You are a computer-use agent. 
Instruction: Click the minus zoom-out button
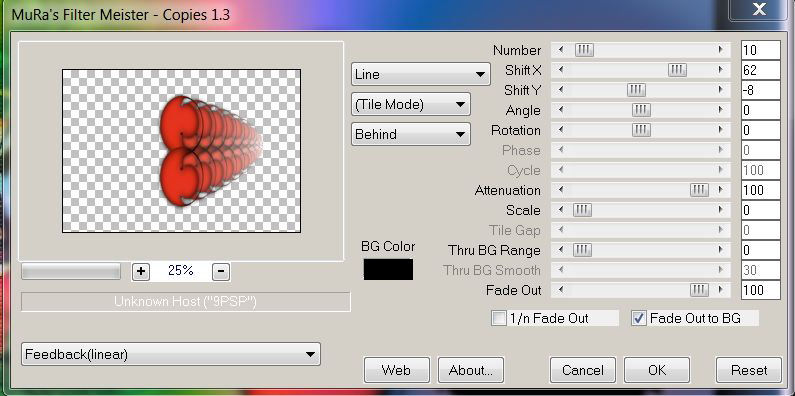[221, 272]
